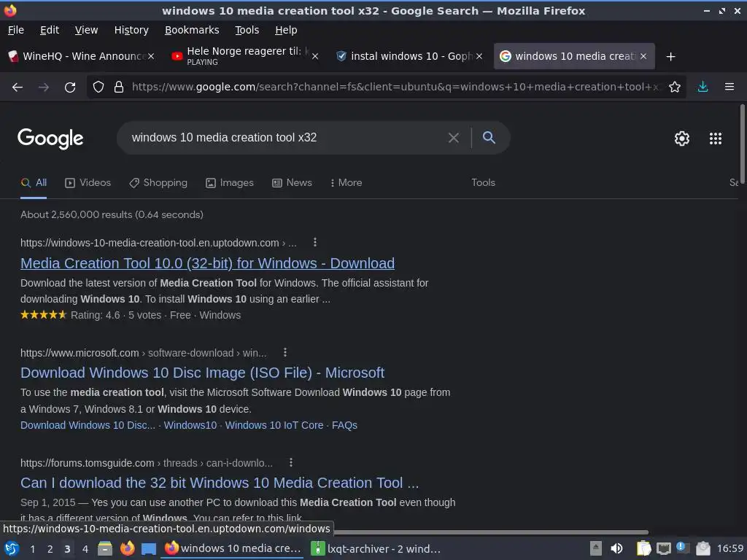The width and height of the screenshot is (747, 560).
Task: Open the History menu
Action: [131, 30]
